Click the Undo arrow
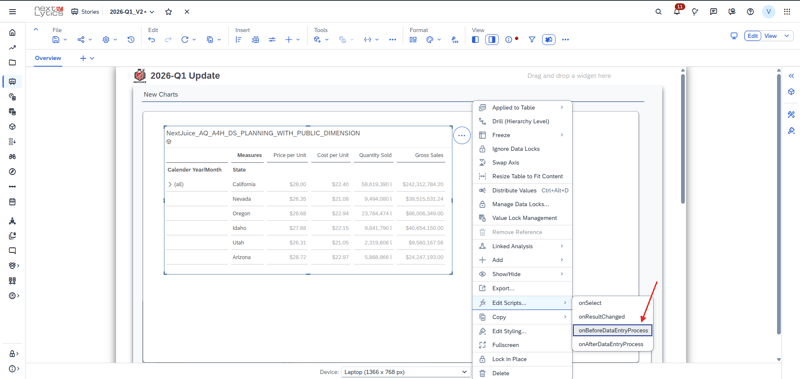 point(152,39)
